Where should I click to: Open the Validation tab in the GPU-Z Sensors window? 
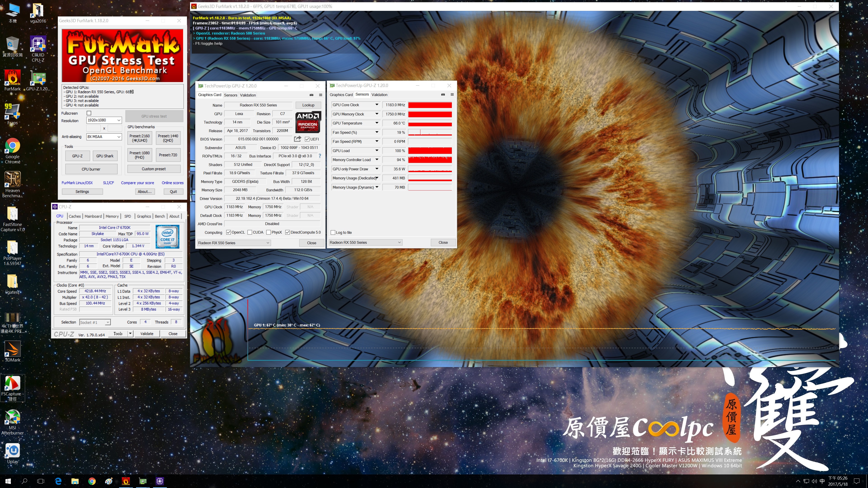click(380, 95)
